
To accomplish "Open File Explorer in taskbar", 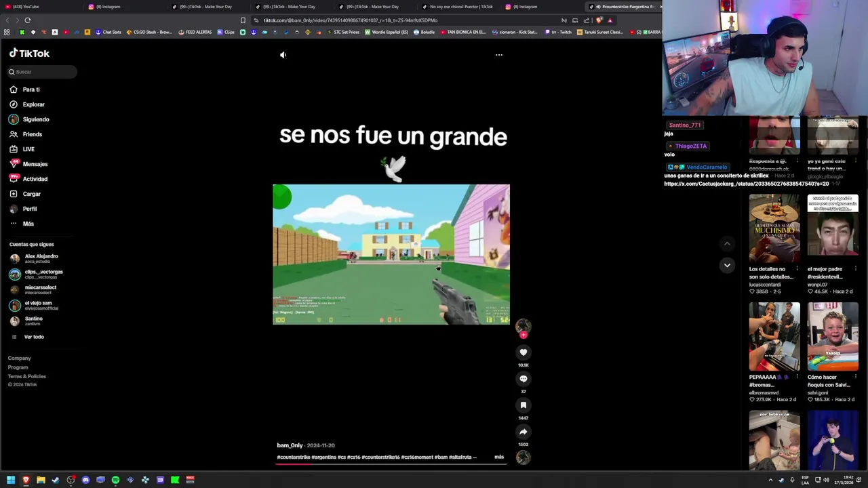I will click(41, 480).
